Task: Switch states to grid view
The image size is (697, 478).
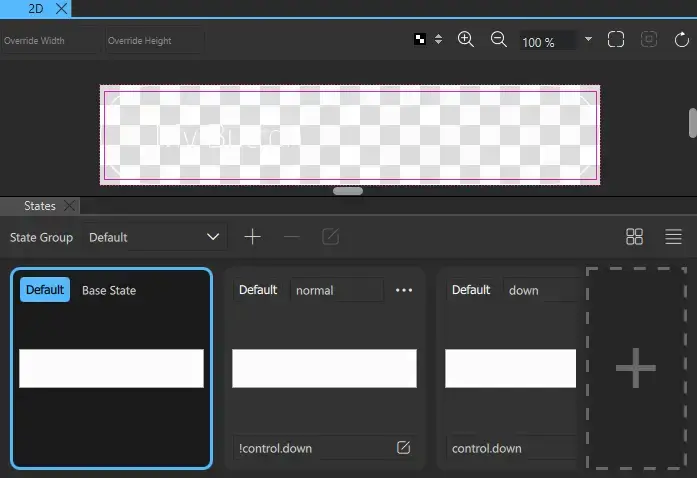Action: point(634,237)
